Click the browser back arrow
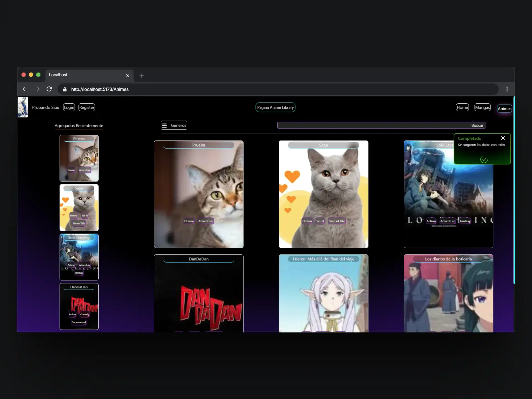This screenshot has width=532, height=399. (25, 89)
